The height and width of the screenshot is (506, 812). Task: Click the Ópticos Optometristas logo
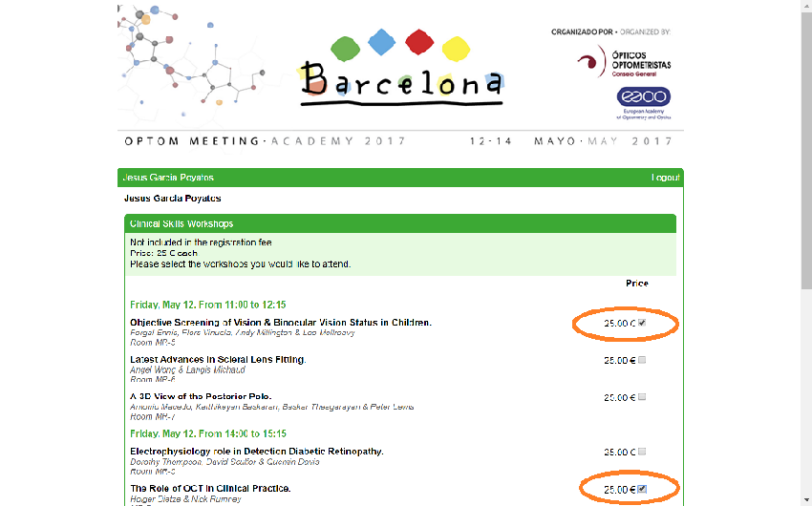pyautogui.click(x=625, y=61)
